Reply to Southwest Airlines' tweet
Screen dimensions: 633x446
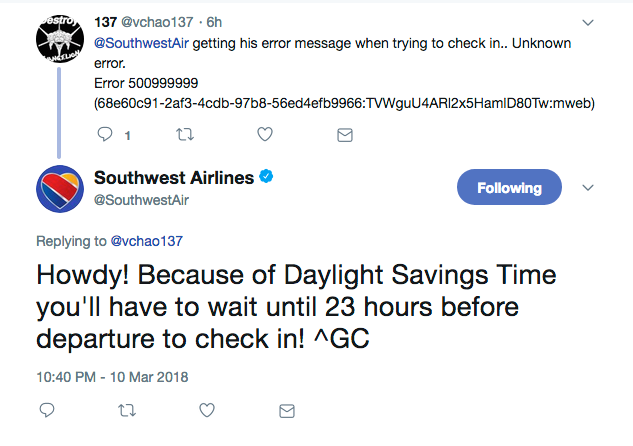pos(46,410)
